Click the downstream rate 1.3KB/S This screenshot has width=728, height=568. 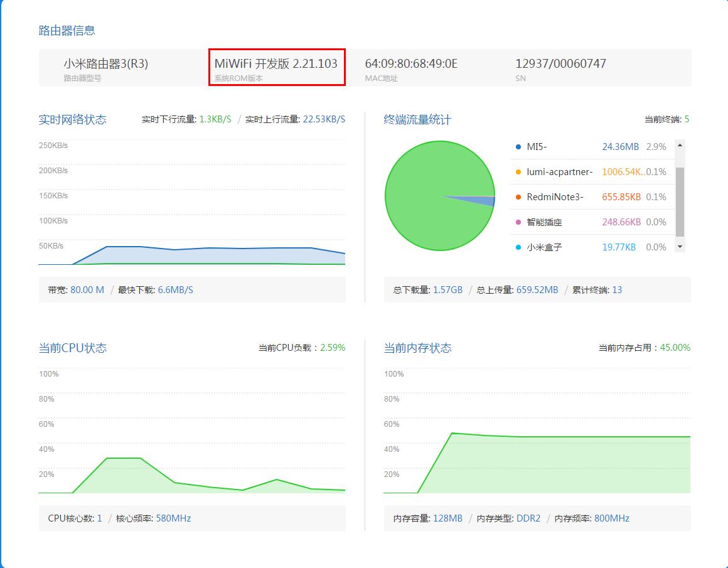coord(215,119)
